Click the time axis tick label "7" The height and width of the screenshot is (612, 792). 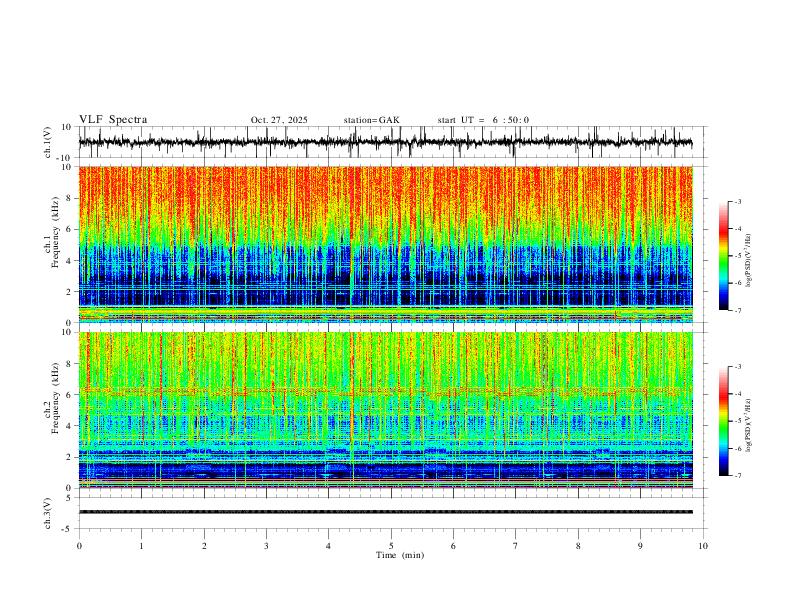pyautogui.click(x=516, y=546)
